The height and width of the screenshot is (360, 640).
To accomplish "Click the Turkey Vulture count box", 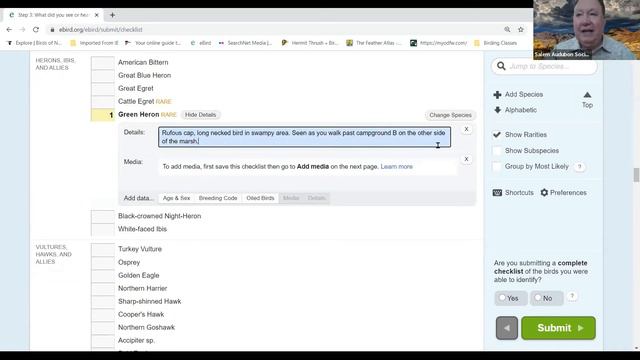I will click(x=102, y=249).
